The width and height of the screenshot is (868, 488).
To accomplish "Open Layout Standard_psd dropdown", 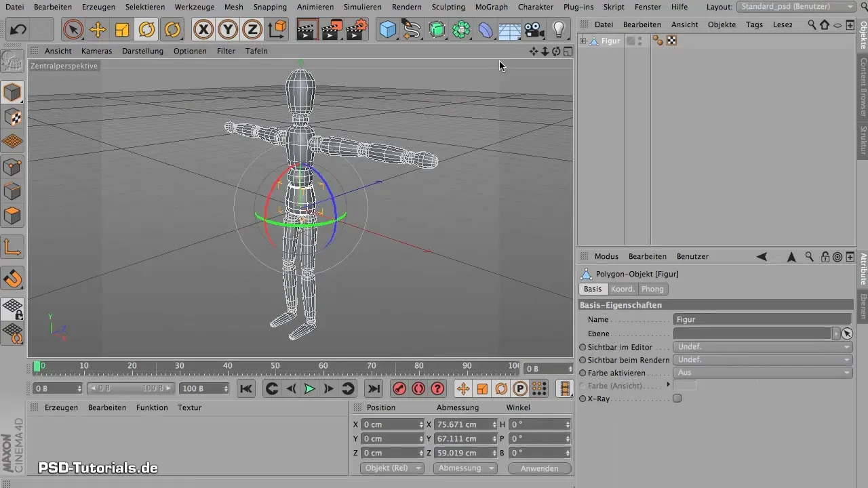I will pyautogui.click(x=795, y=7).
